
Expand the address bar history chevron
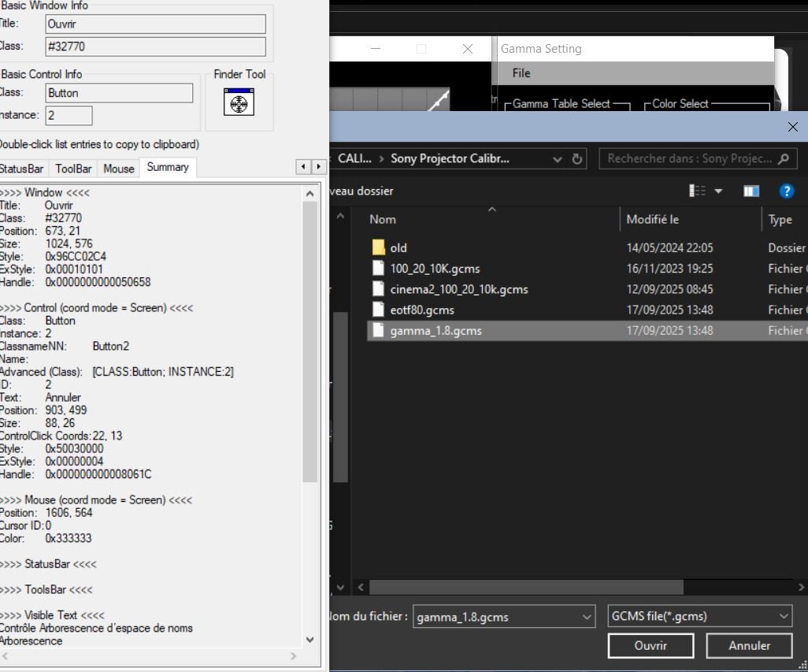coord(558,158)
